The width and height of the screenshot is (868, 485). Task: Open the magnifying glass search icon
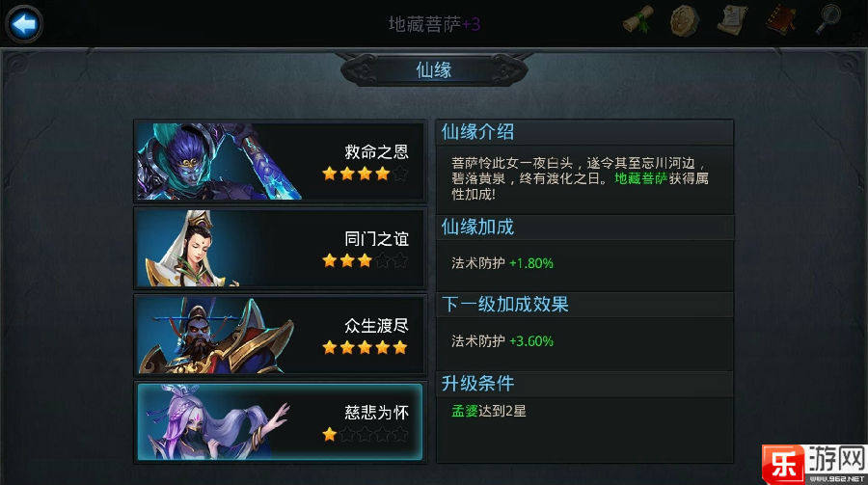click(828, 20)
